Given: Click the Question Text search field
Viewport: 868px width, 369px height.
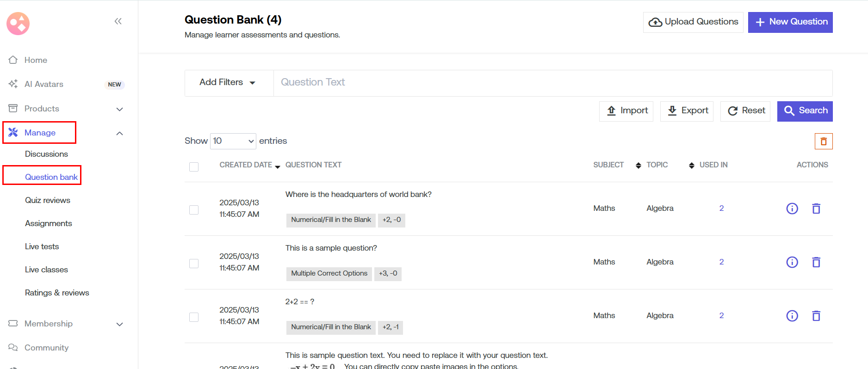Looking at the screenshot, I should click(x=552, y=83).
